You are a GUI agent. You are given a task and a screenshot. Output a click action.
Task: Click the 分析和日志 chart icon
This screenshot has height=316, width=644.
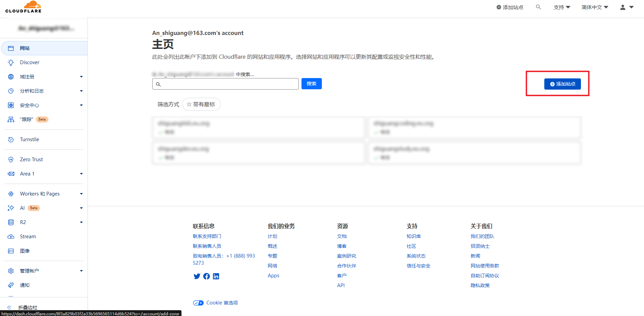(11, 91)
